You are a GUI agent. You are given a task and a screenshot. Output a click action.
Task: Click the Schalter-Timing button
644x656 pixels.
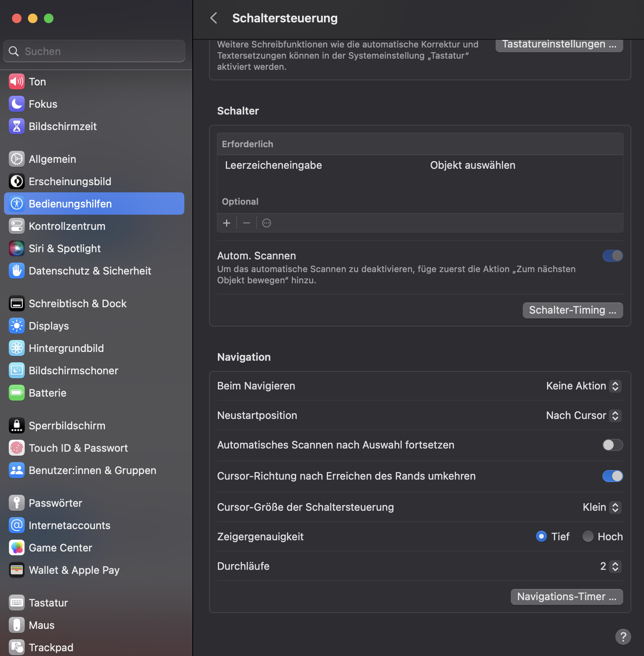(573, 310)
